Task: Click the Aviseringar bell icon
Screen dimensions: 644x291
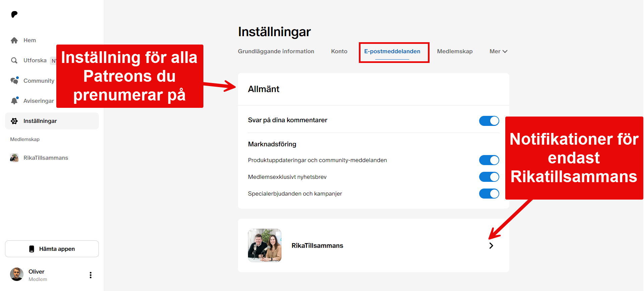Action: [x=14, y=101]
